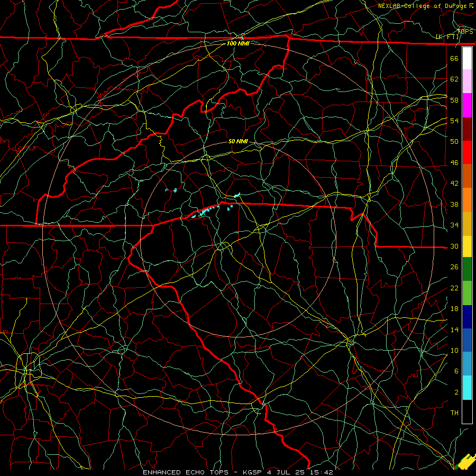476x476 pixels.
Task: Click the '18' legend value
Action: click(x=454, y=309)
